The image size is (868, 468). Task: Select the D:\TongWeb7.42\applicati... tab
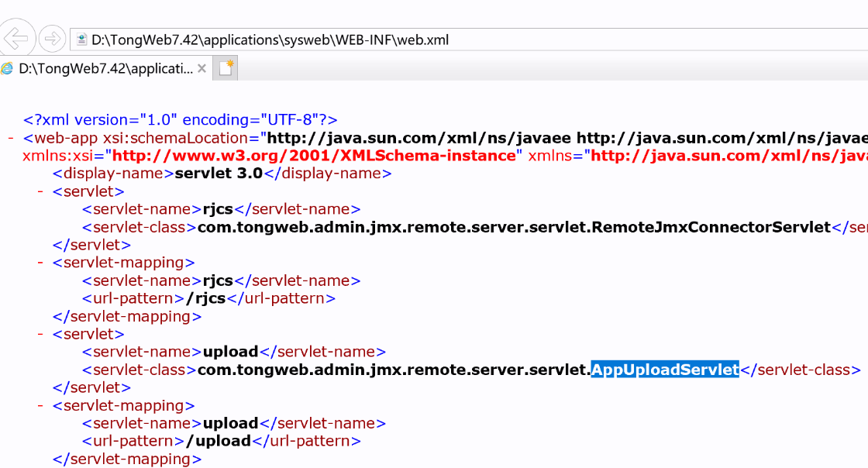105,69
